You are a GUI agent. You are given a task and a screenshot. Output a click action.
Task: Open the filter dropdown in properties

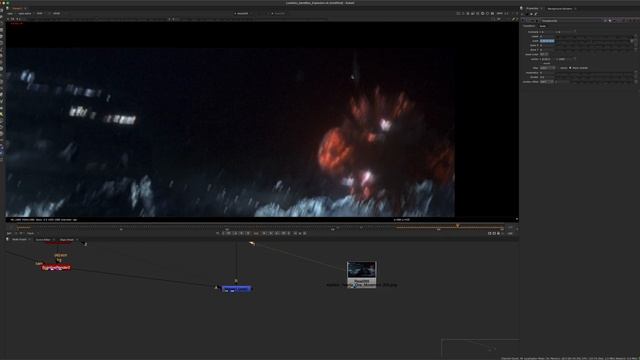(547, 68)
